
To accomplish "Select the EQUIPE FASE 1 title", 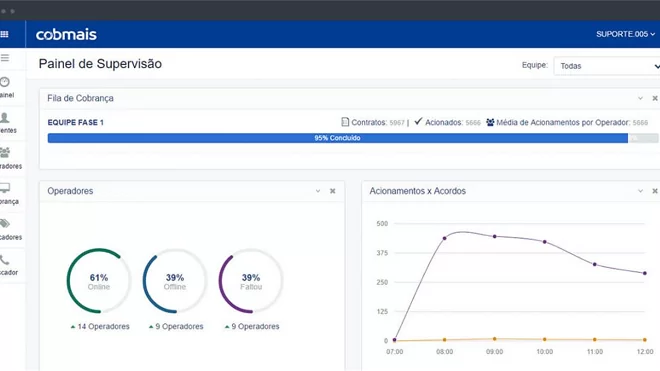I will 76,123.
